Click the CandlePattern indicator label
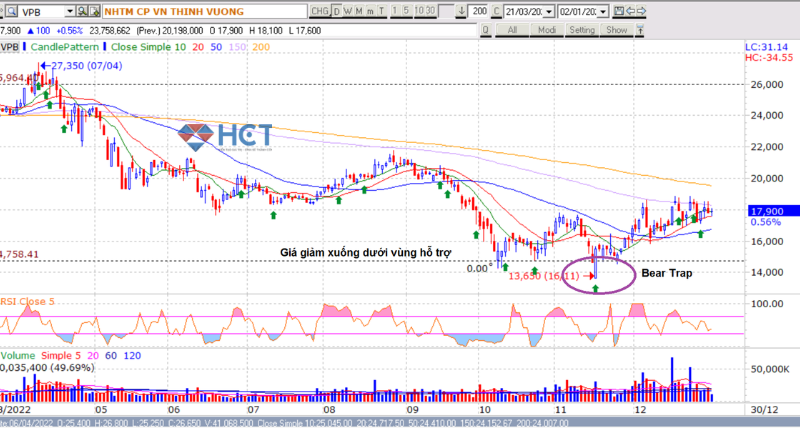Image resolution: width=800 pixels, height=428 pixels. [x=65, y=47]
